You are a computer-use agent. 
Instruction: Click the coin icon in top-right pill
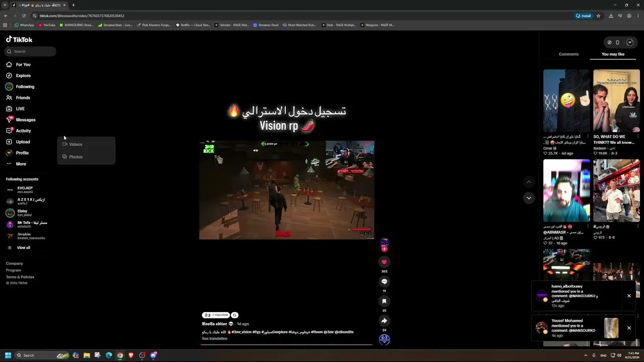coord(609,42)
